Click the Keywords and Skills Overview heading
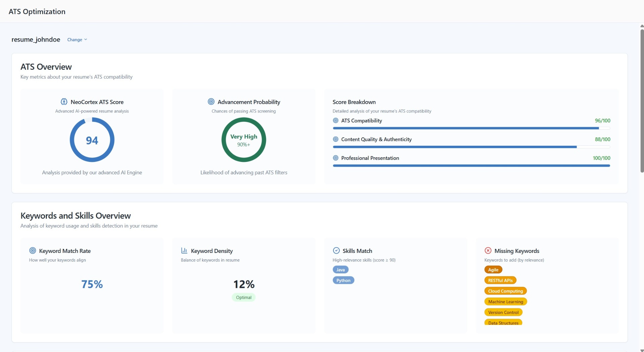The image size is (644, 352). point(75,215)
